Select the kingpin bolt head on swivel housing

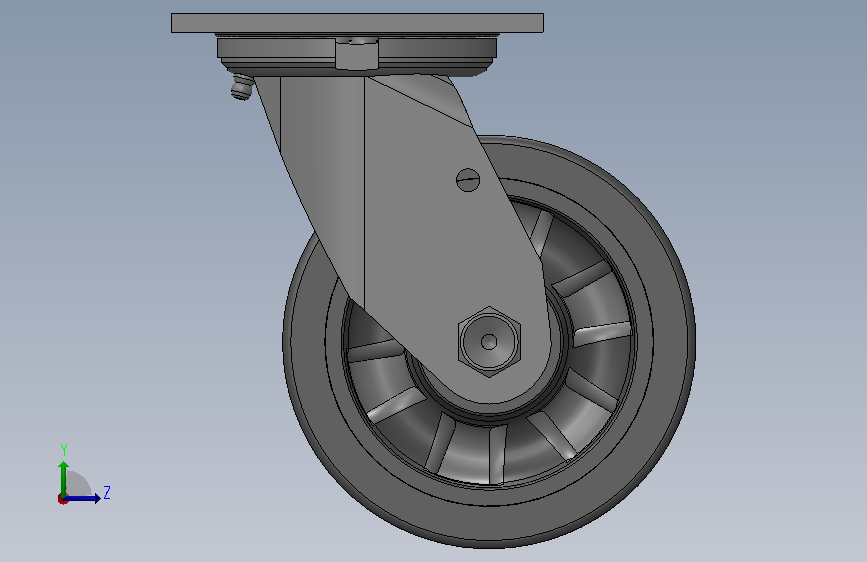357,54
